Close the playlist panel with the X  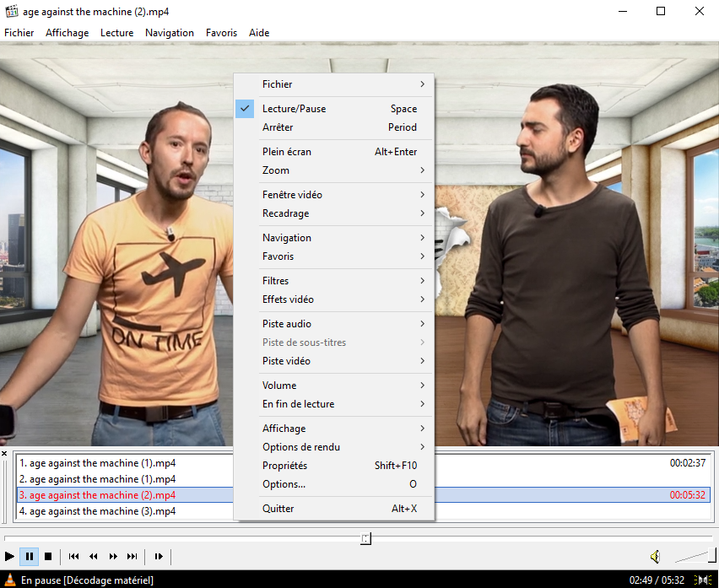point(4,454)
